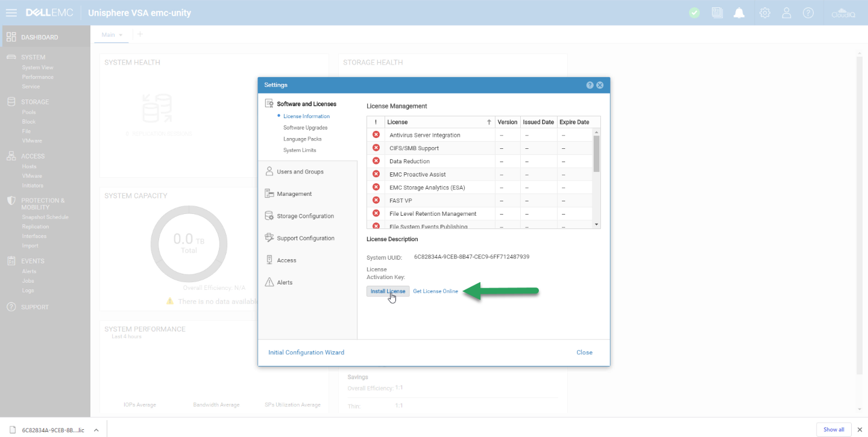
Task: Open Snapshot Schedule in sidebar
Action: click(x=45, y=217)
